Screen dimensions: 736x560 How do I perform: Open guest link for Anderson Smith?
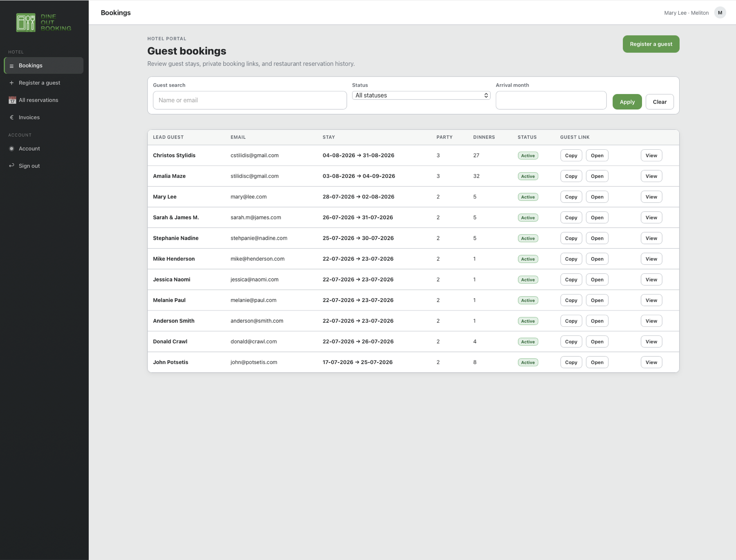[x=597, y=321]
